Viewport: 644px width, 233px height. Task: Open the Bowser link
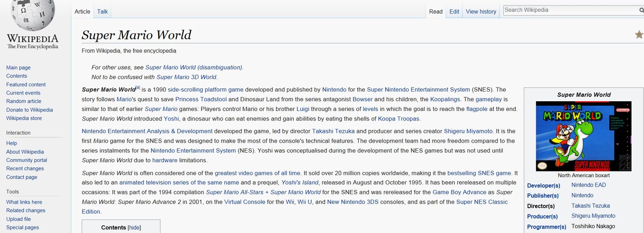click(x=363, y=99)
